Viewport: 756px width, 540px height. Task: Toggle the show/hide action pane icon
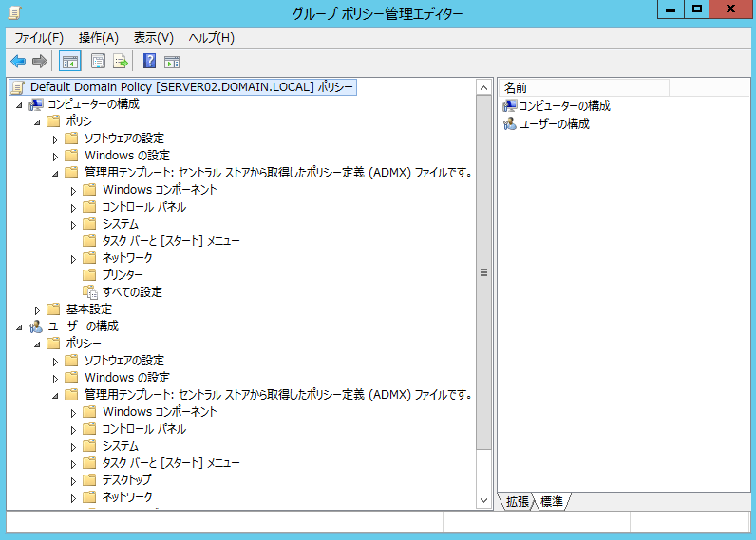click(x=172, y=62)
